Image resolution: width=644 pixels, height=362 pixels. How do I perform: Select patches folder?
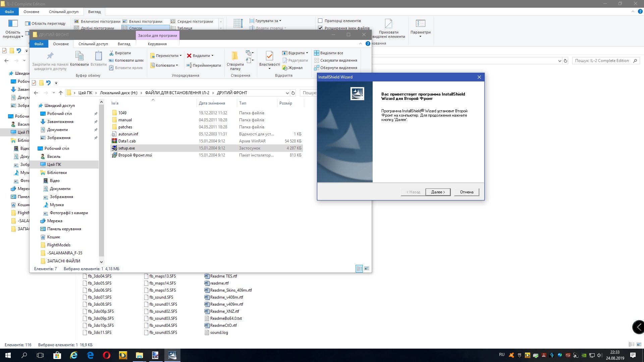pyautogui.click(x=207, y=127)
